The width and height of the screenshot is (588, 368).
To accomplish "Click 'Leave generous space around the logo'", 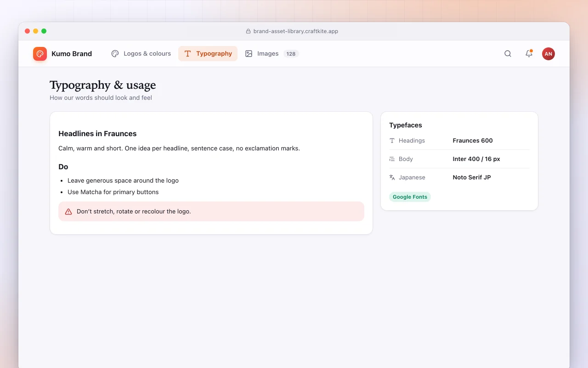I will [123, 181].
